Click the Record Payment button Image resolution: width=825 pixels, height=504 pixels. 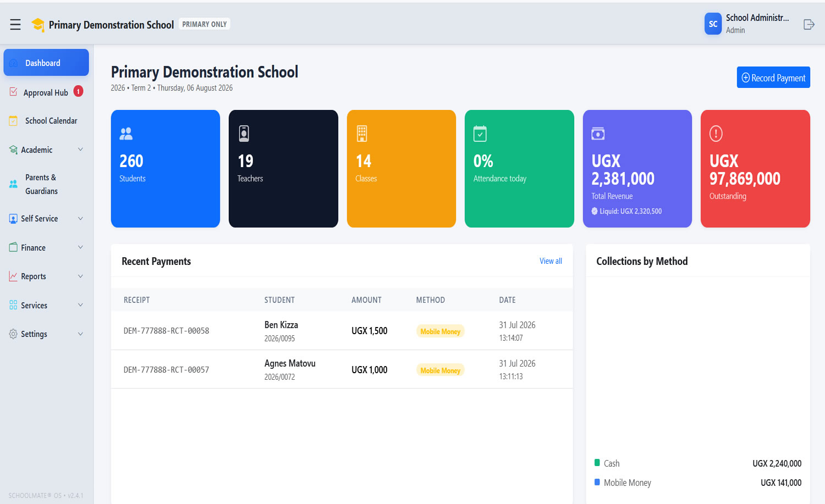click(773, 77)
